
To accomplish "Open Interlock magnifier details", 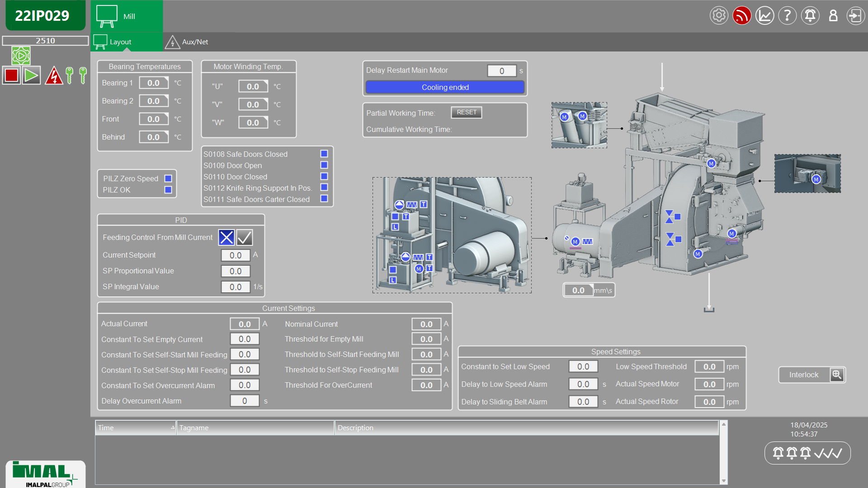I will tap(837, 375).
